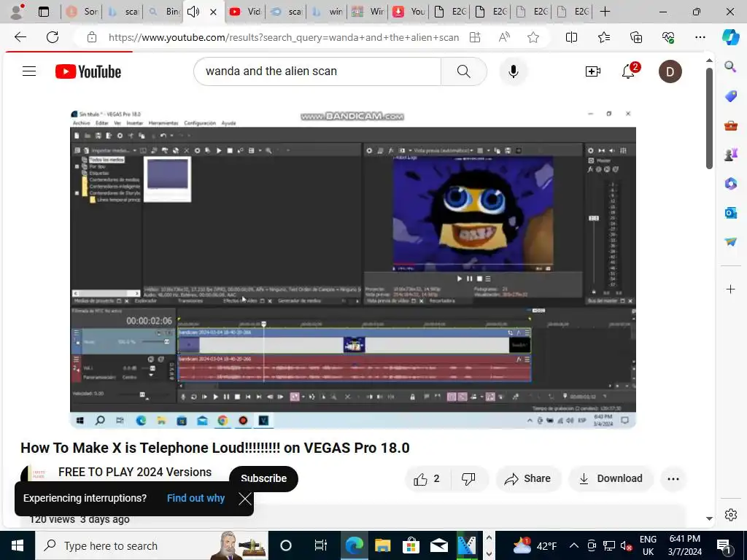This screenshot has height=560, width=747.
Task: Click the YouTube search magnifier button
Action: (x=463, y=71)
